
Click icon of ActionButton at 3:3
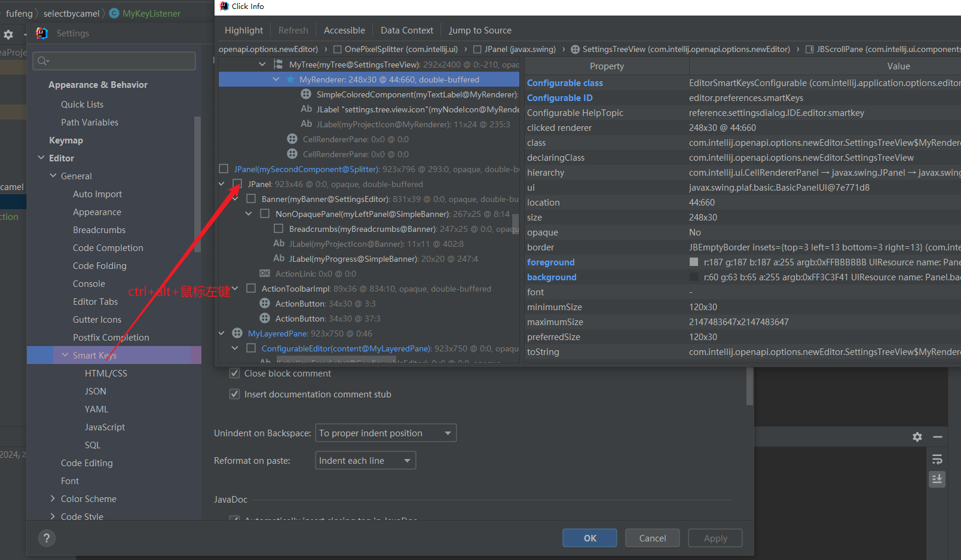pyautogui.click(x=265, y=304)
